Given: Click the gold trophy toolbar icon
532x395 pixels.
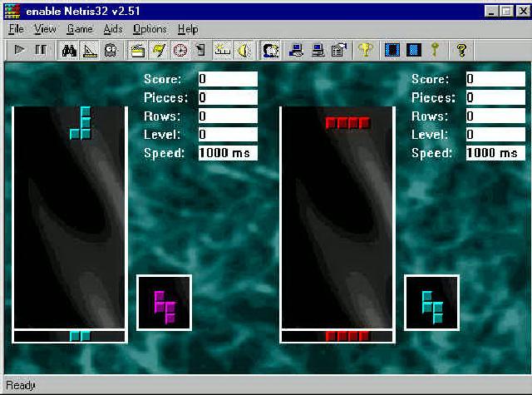Looking at the screenshot, I should (364, 51).
